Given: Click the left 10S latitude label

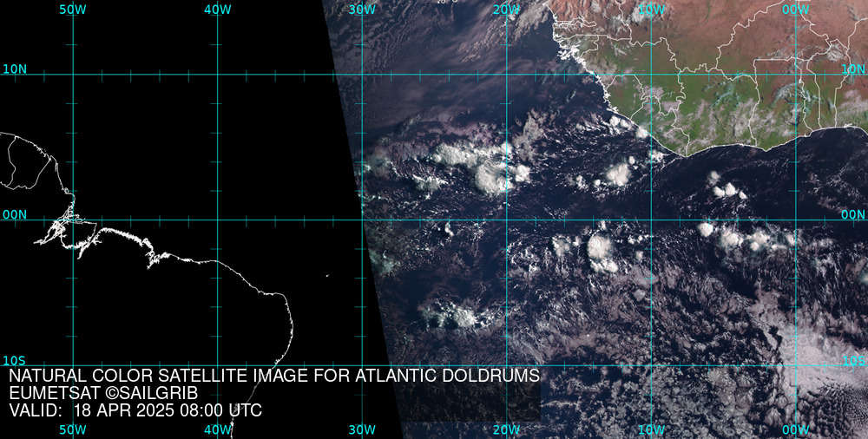Looking at the screenshot, I should point(15,360).
